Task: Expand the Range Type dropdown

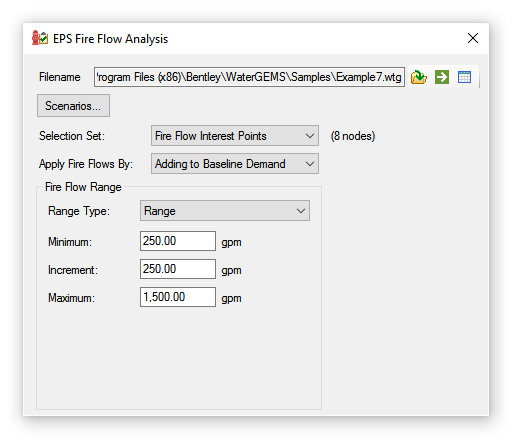Action: pyautogui.click(x=225, y=211)
